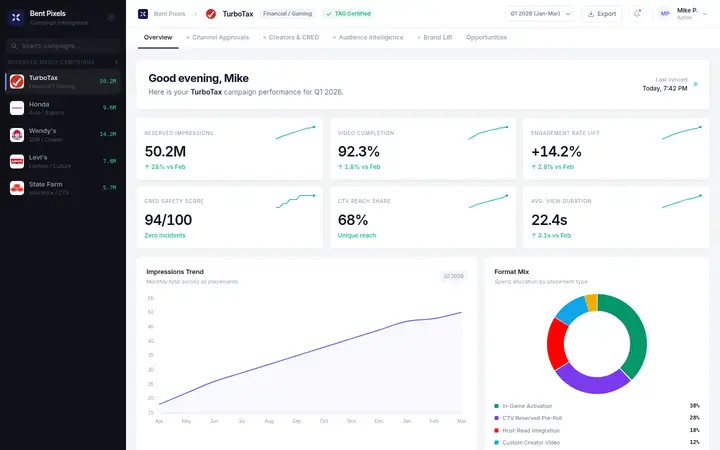Click the green In-Game Activation legend swatch
This screenshot has width=720, height=450.
click(496, 406)
